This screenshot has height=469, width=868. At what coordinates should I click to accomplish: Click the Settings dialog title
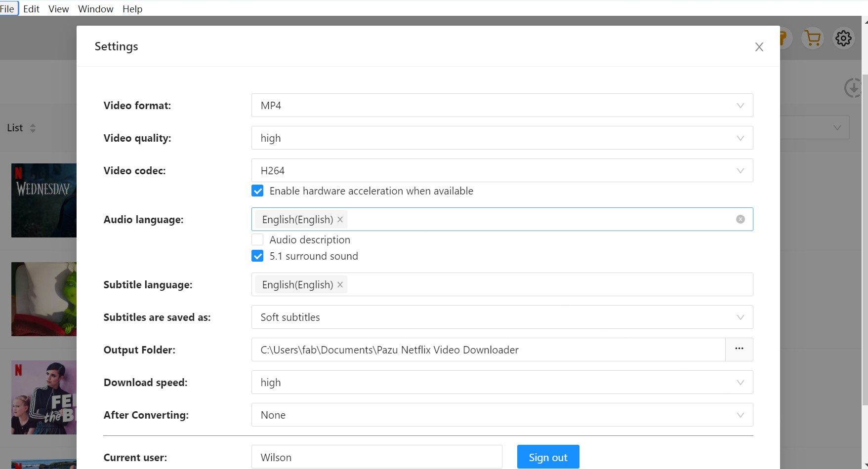pyautogui.click(x=117, y=46)
